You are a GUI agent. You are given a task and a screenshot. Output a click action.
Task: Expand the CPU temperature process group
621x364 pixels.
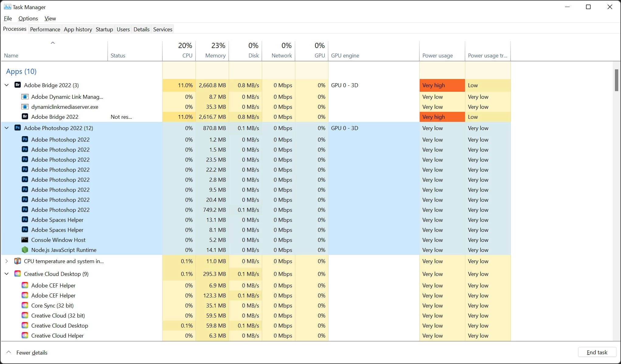coord(7,261)
